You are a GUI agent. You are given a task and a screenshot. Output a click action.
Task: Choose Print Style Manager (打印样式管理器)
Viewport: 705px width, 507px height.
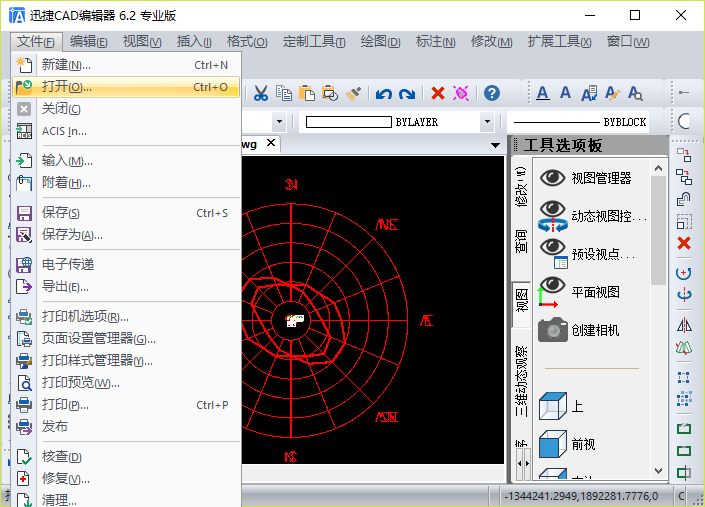[126, 360]
